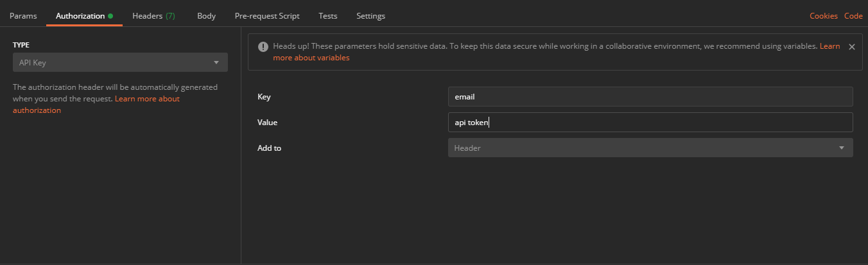Open the Add to Header dropdown
868x265 pixels.
click(650, 148)
